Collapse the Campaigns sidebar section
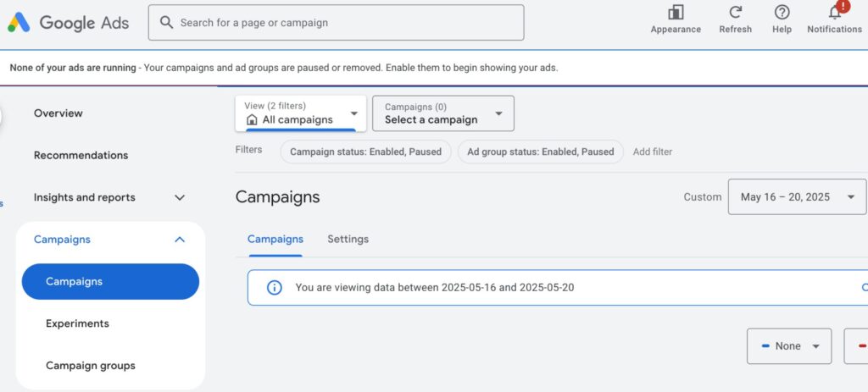 pos(180,240)
